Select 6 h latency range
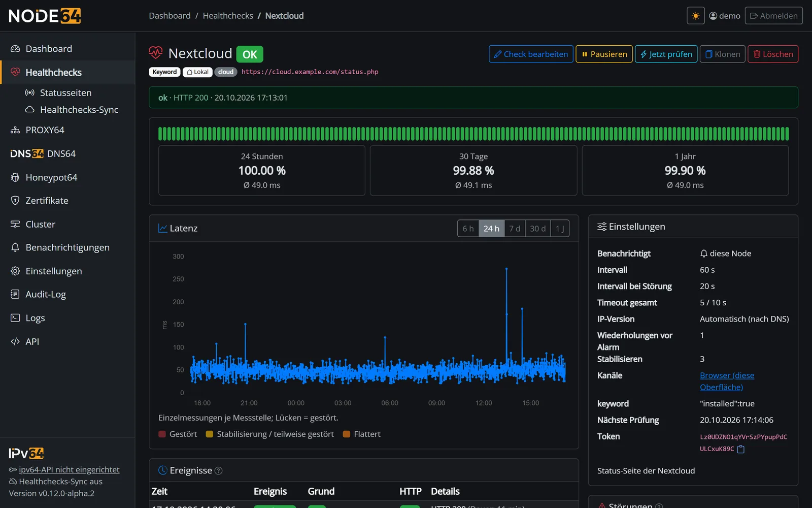812x508 pixels. coord(468,229)
